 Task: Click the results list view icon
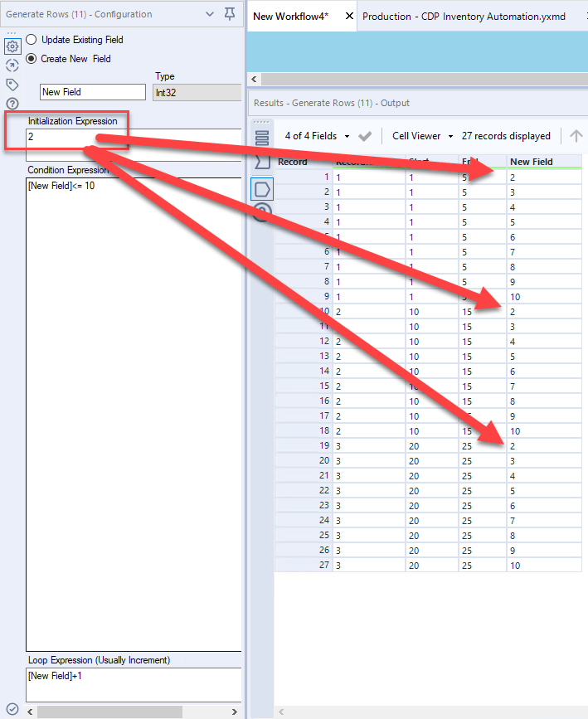(262, 138)
